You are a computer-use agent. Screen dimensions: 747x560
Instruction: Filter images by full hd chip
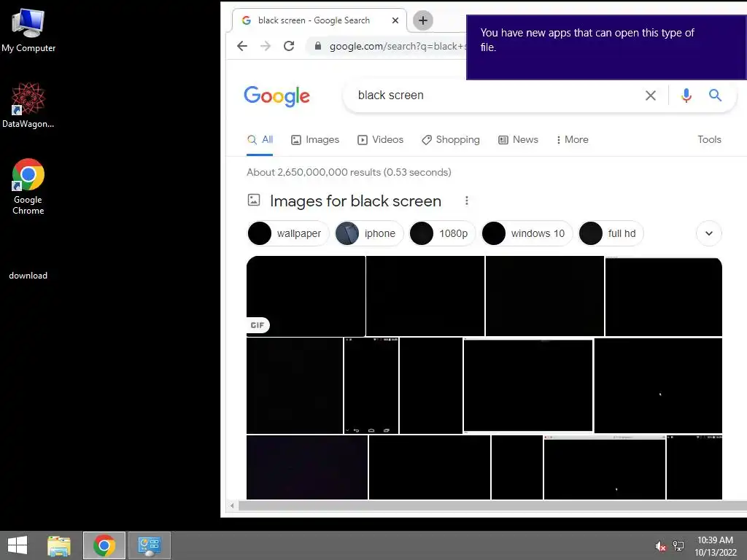coord(611,233)
